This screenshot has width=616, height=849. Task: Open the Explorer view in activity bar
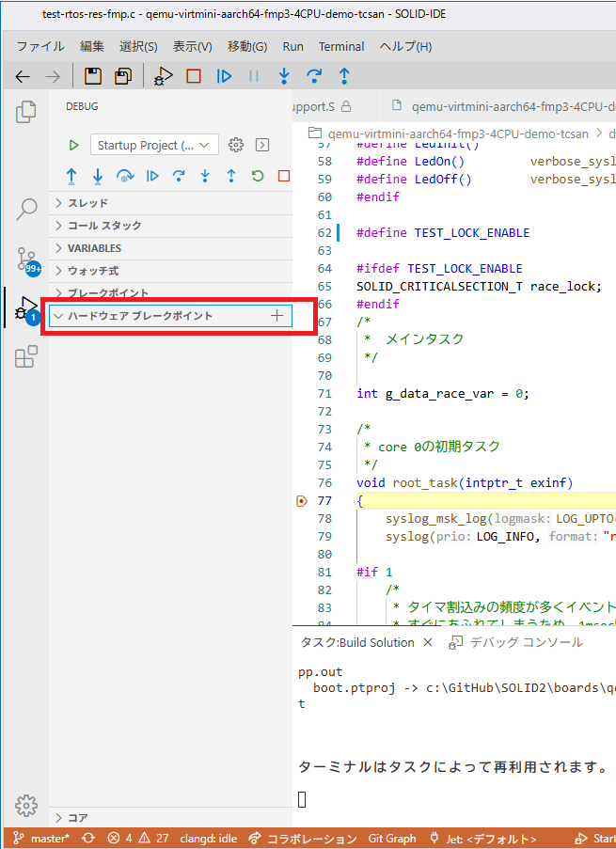click(26, 112)
